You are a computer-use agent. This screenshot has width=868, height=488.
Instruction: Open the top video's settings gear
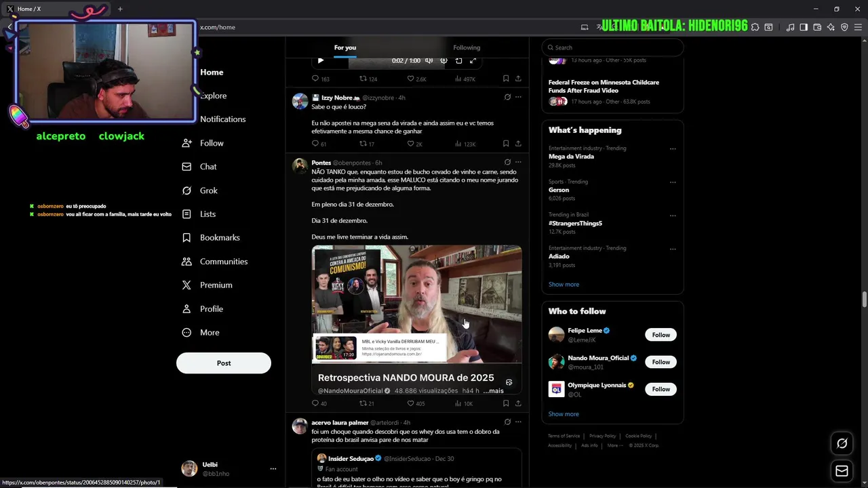coord(443,60)
